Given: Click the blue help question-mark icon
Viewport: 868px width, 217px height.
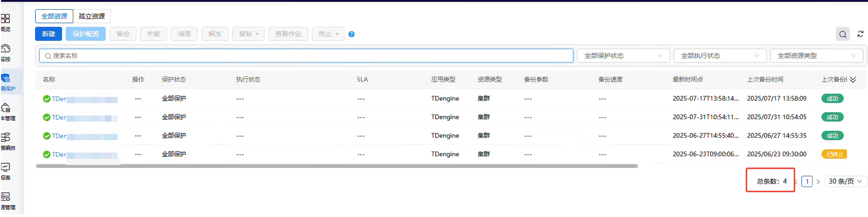Looking at the screenshot, I should click(351, 34).
